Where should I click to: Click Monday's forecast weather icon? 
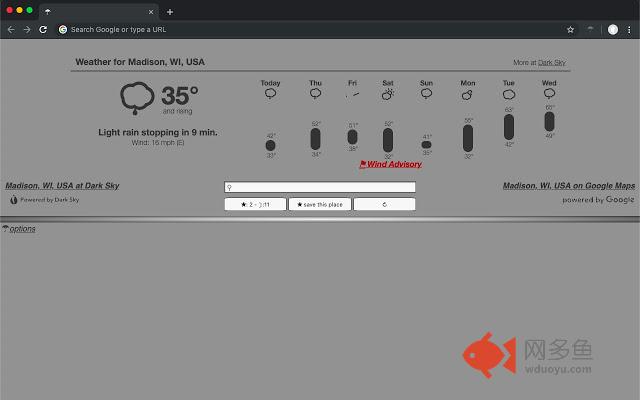coord(467,95)
